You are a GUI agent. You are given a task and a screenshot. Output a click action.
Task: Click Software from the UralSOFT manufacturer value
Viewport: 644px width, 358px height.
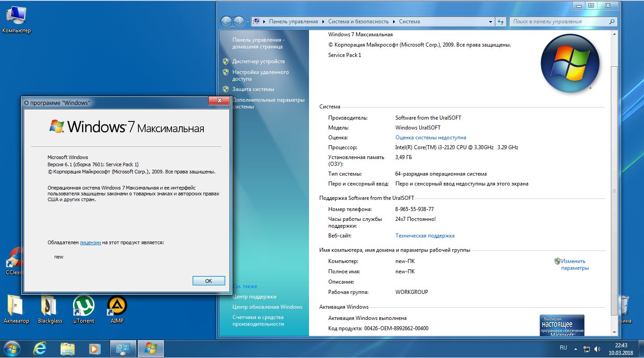(x=428, y=118)
